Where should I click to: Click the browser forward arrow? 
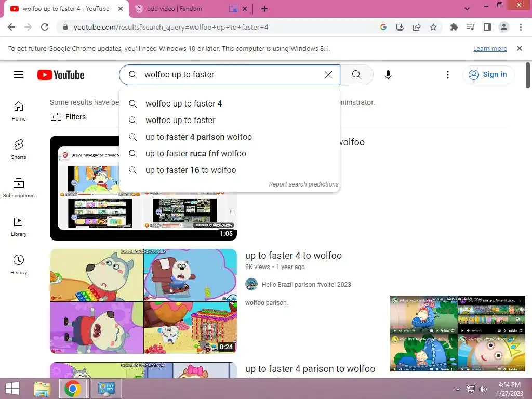click(x=28, y=27)
